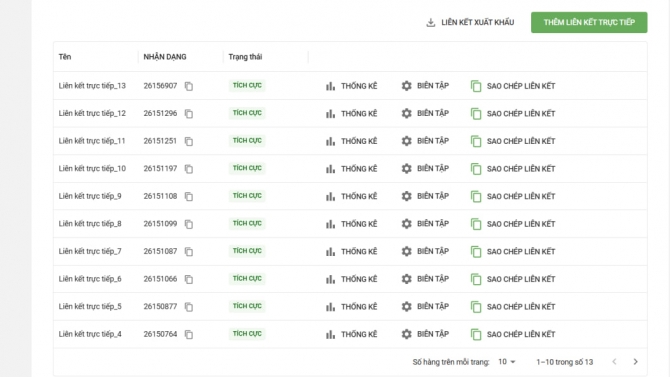Click THÊM LIÊN KẾT TRỰC TIẾP button
The height and width of the screenshot is (377, 670).
589,22
